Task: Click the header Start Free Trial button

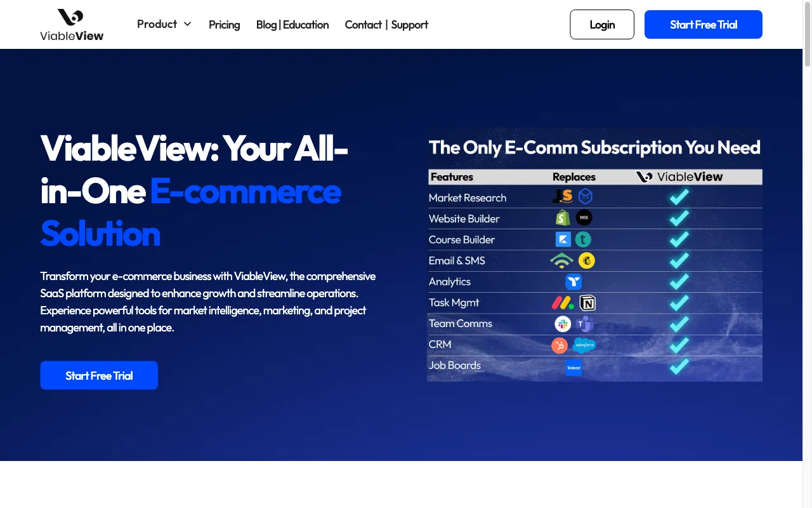Action: click(704, 25)
